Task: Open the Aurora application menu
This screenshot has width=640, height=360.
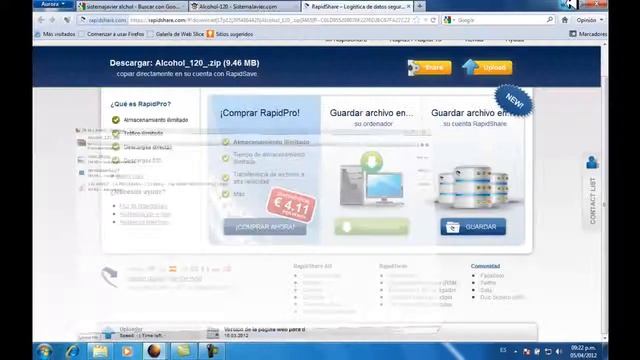Action: 53,4
